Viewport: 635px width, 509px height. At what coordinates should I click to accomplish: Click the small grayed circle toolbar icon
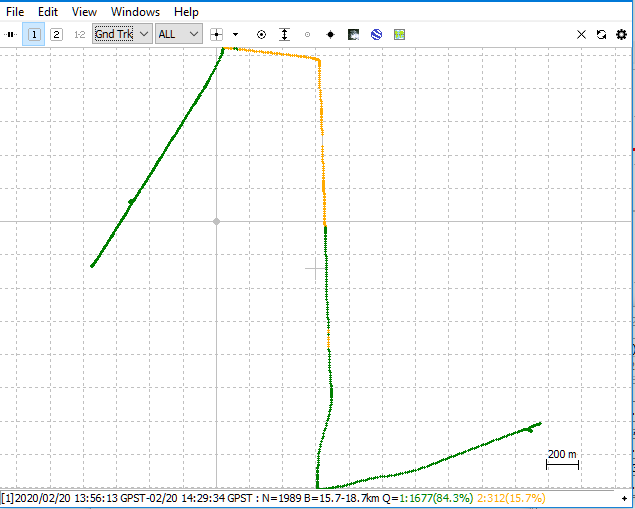[x=307, y=34]
